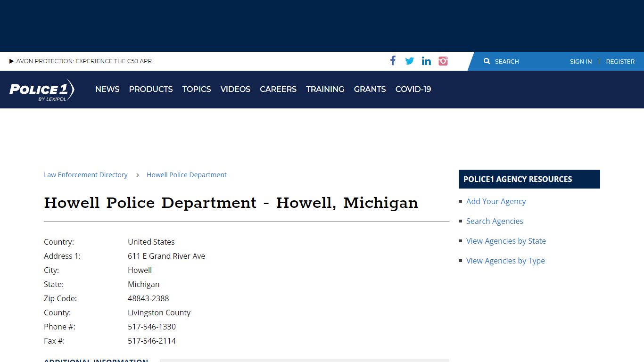644x362 pixels.
Task: Open the Products menu
Action: coord(151,89)
